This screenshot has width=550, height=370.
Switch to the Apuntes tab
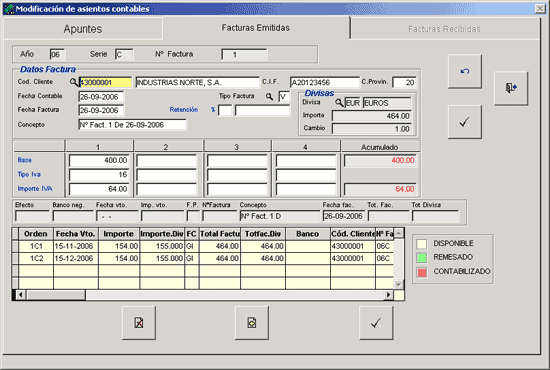(83, 29)
